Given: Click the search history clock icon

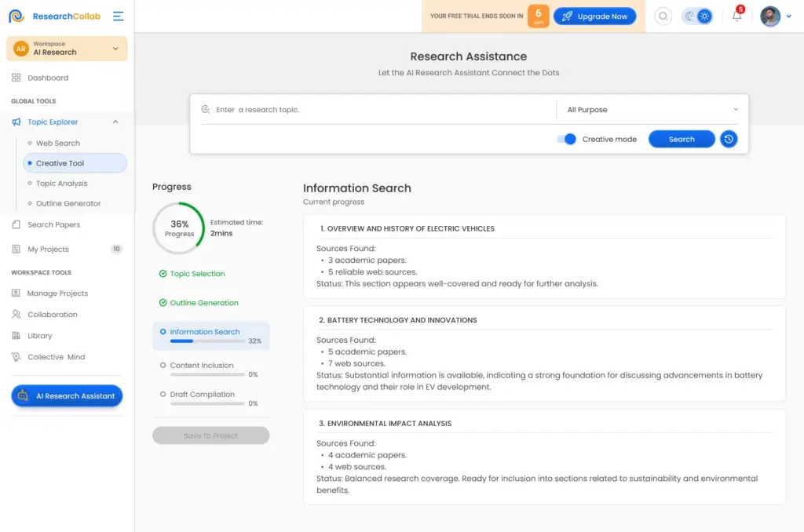Looking at the screenshot, I should click(x=728, y=138).
